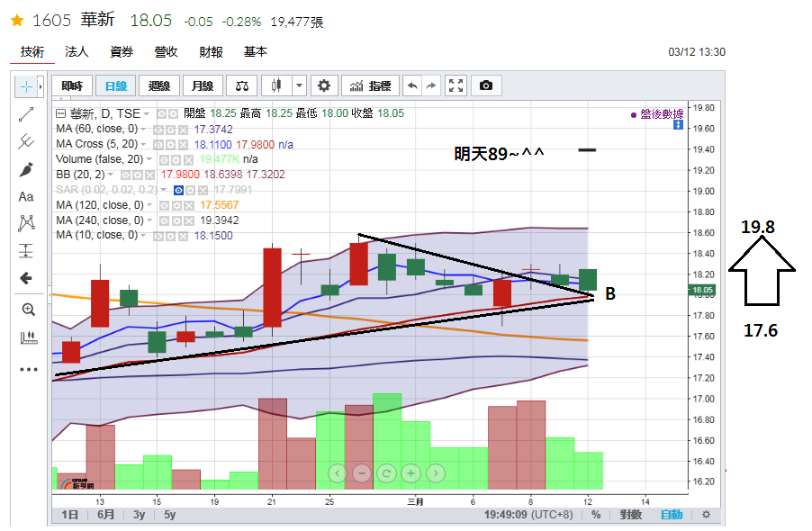This screenshot has width=812, height=531.
Task: Select the trend line drawing tool
Action: [26, 114]
